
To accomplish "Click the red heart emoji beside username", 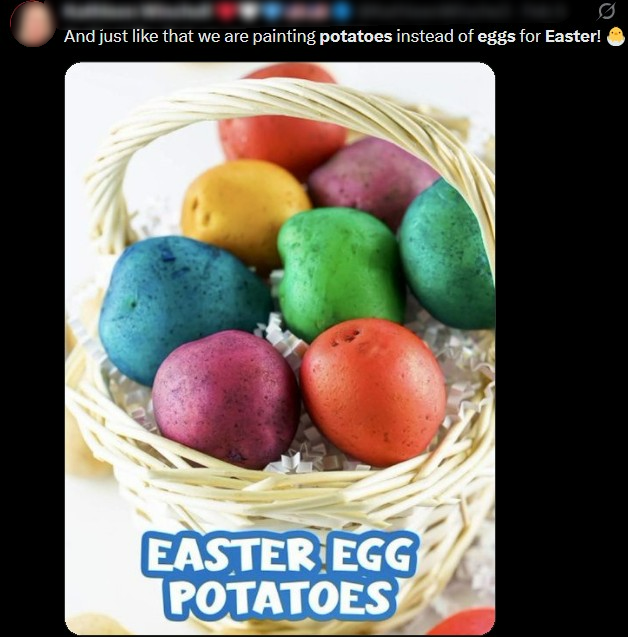I will pyautogui.click(x=226, y=12).
